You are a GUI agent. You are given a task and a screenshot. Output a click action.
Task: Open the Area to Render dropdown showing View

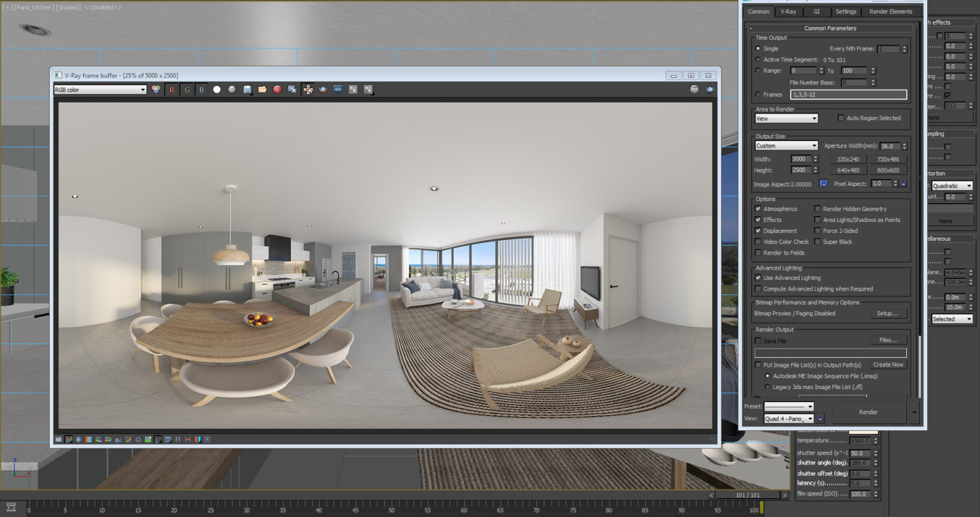[x=786, y=118]
